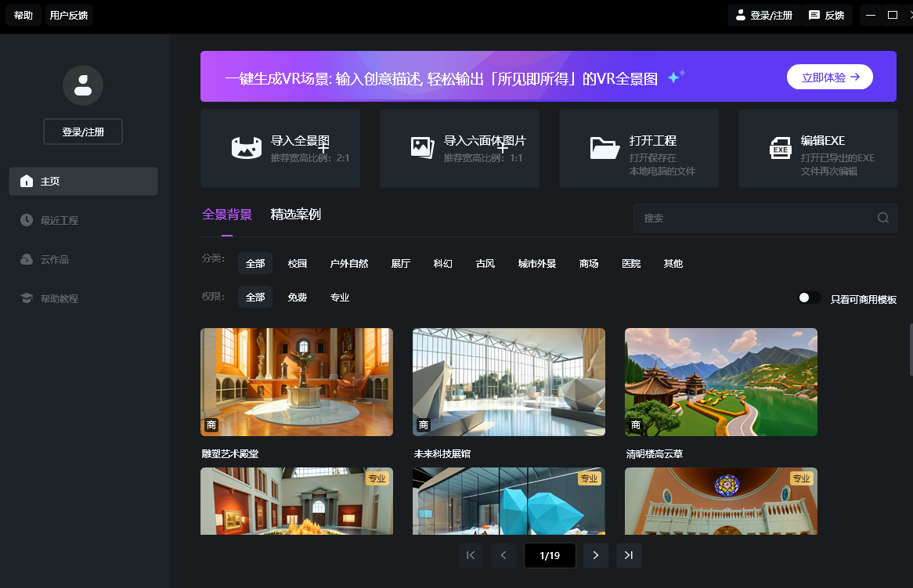Screen dimensions: 913x588
Task: Click the clock icon for 最近工程
Action: 26,220
